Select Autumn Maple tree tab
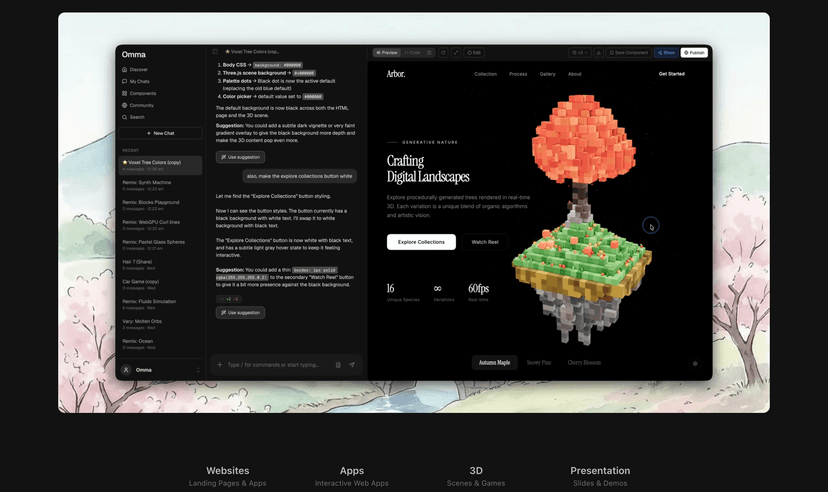 pyautogui.click(x=494, y=363)
